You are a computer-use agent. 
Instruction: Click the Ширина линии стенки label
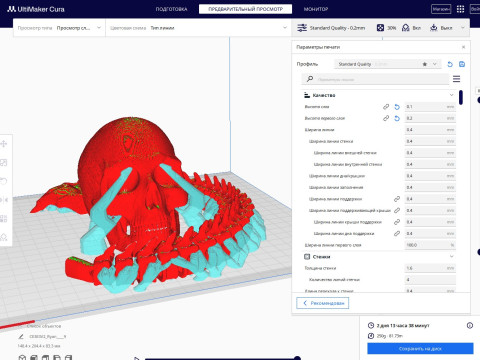pos(331,141)
